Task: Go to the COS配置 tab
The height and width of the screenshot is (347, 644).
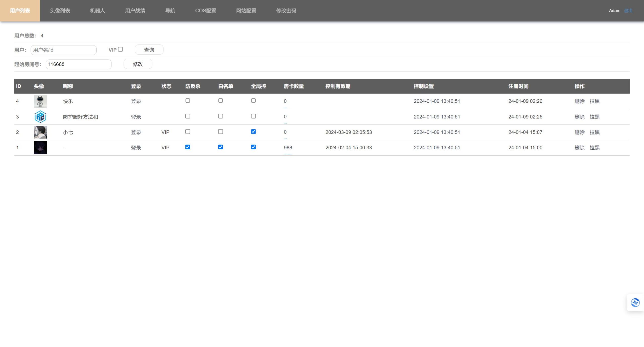Action: point(206,11)
